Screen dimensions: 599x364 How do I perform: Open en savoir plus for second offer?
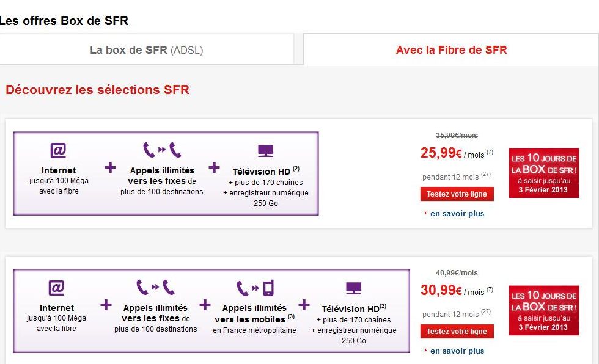(x=457, y=351)
